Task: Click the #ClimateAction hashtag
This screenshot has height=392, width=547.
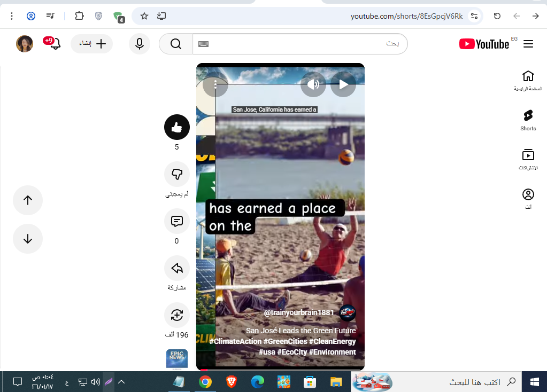Action: pos(235,341)
